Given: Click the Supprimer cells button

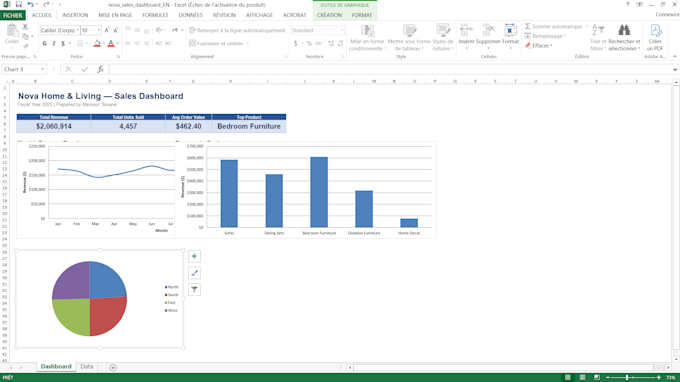Looking at the screenshot, I should coord(488,36).
